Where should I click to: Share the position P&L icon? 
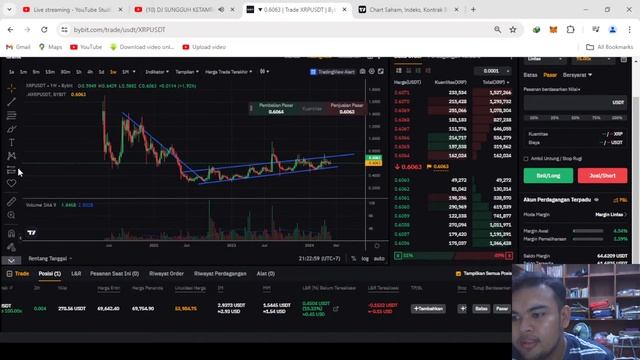[336, 309]
